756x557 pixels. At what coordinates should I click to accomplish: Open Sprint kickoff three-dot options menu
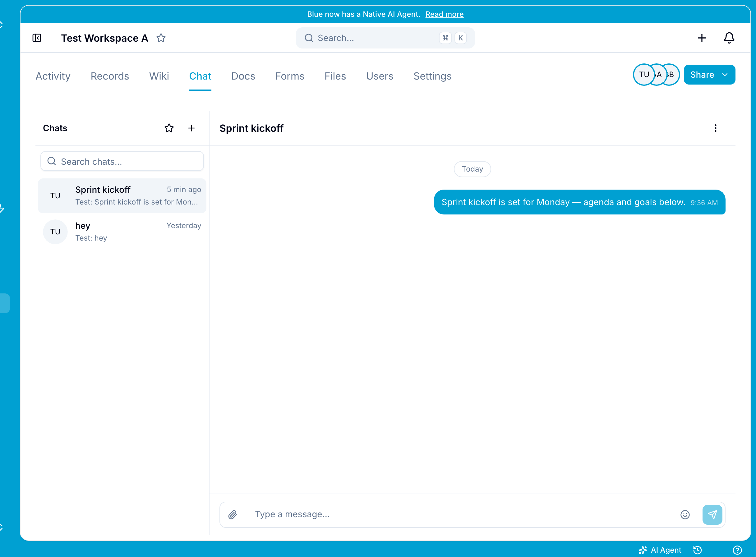pos(715,128)
